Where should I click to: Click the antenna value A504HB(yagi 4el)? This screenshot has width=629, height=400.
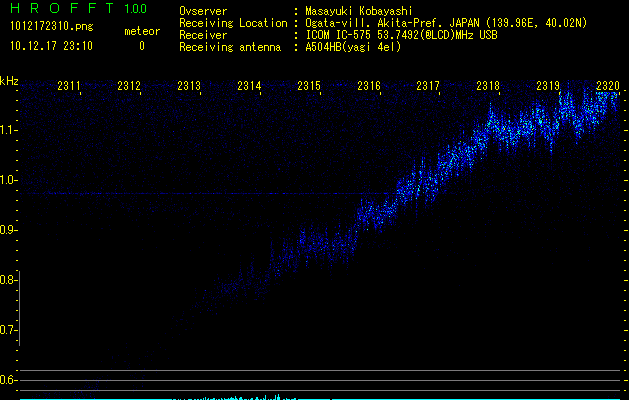pyautogui.click(x=353, y=47)
